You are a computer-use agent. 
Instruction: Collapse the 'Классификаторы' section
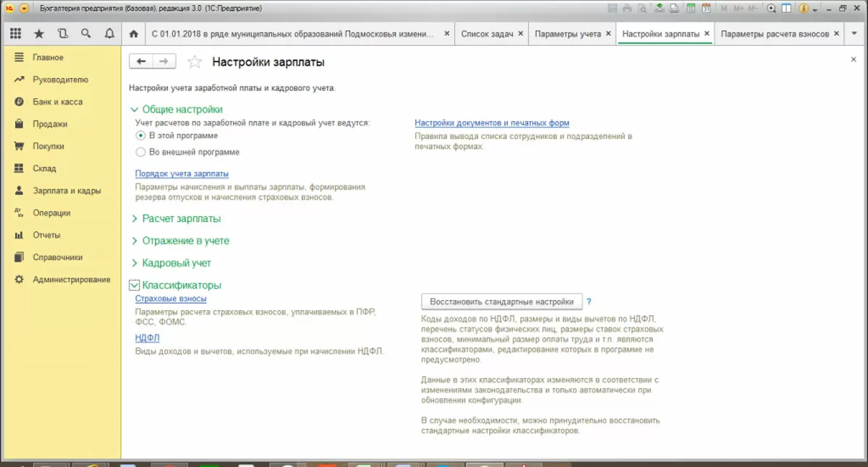point(134,285)
